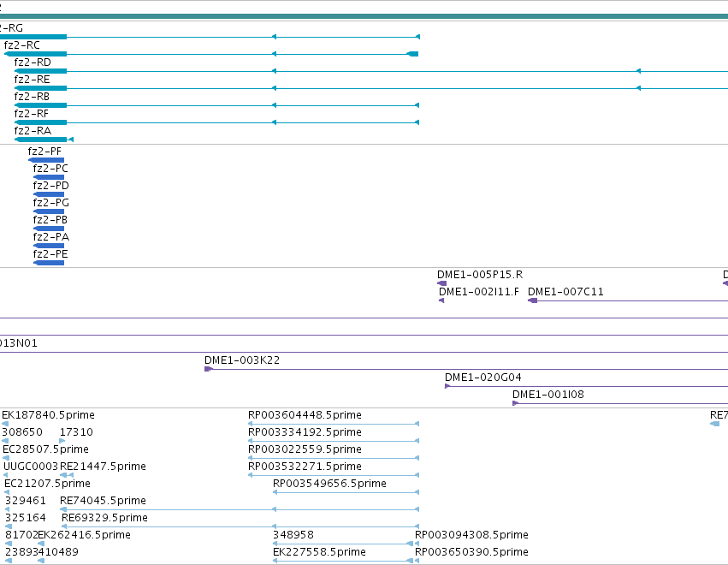Click the EC21207.5prime EST label
Image resolution: width=728 pixels, height=565 pixels.
pyautogui.click(x=47, y=485)
